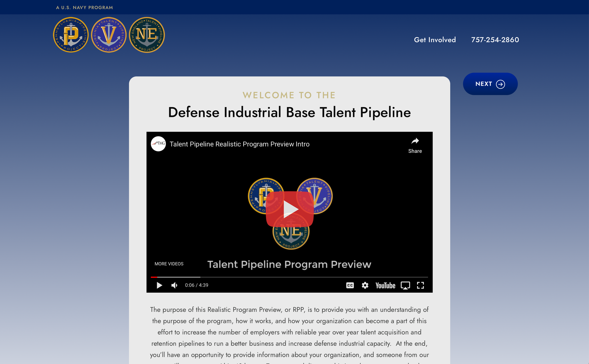The image size is (589, 364).
Task: Toggle closed captions on the video
Action: [x=351, y=285]
